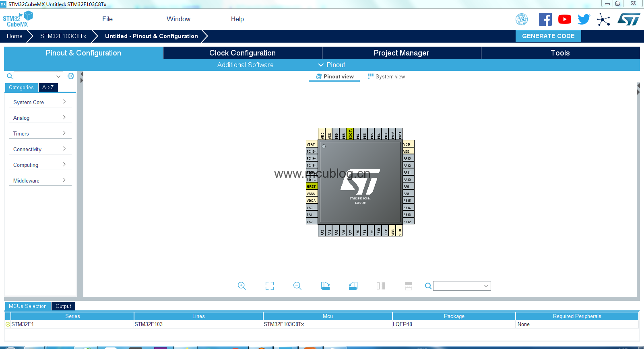Fit the chip view to screen

click(270, 286)
